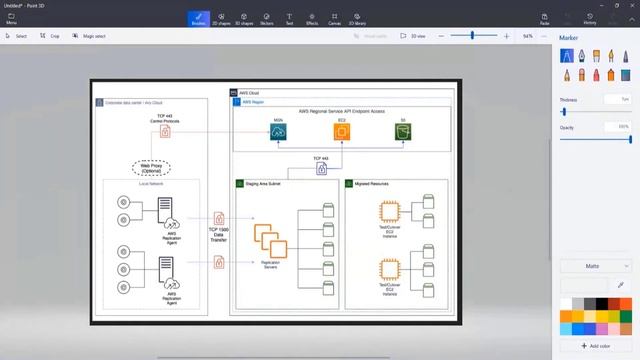Click the Thickness slider

596,111
